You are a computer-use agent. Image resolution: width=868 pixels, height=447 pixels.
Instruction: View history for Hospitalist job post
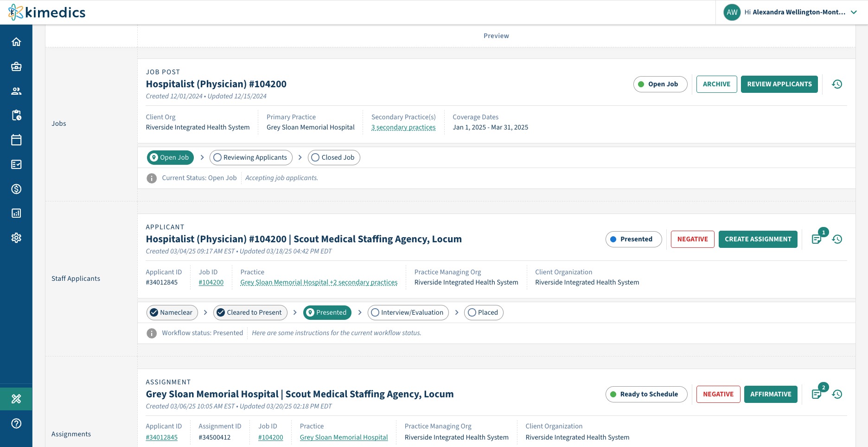(x=837, y=84)
